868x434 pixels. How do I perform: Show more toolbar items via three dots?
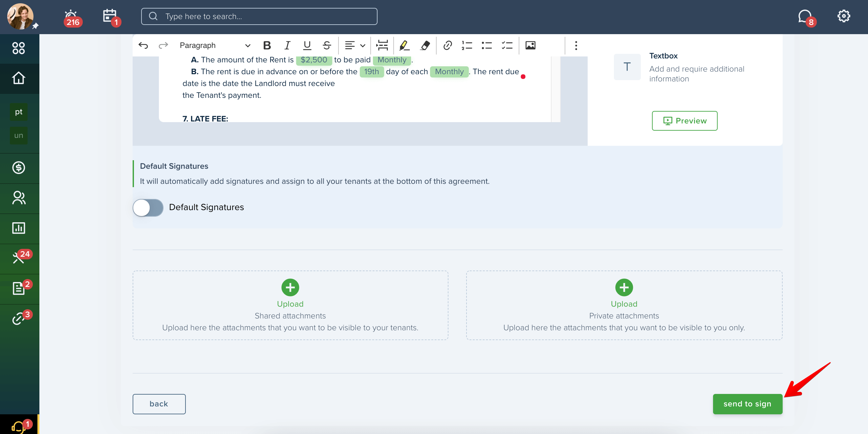point(576,46)
